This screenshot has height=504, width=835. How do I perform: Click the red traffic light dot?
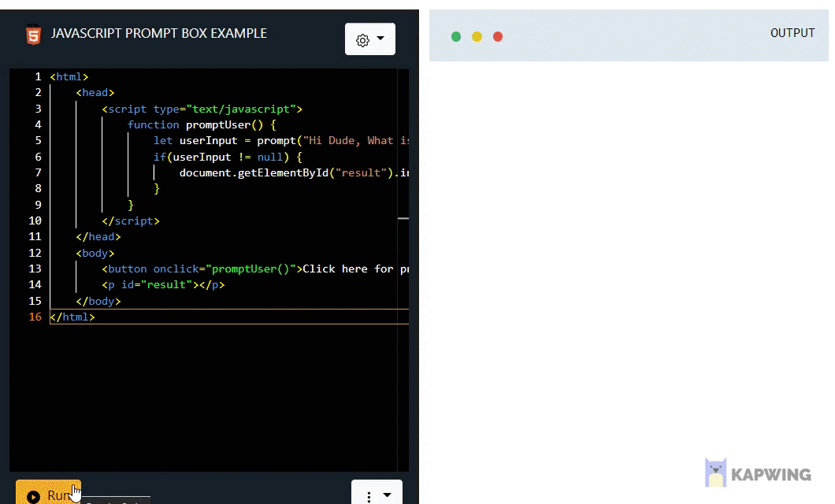[x=498, y=36]
